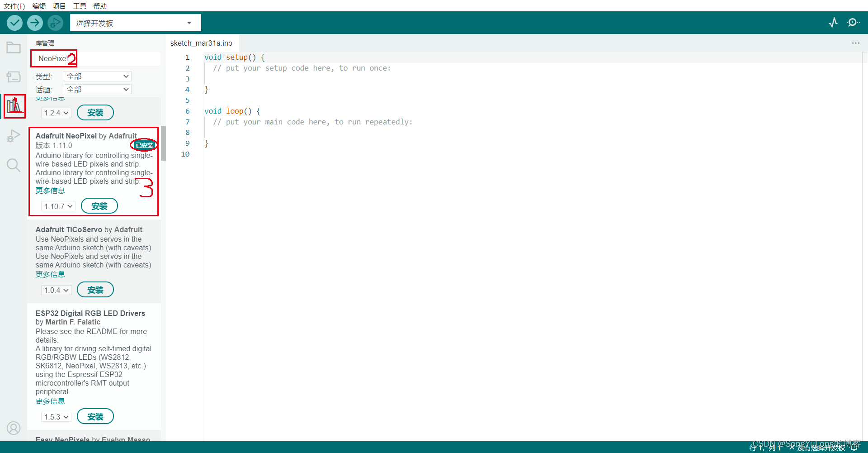Click code line 1 void setup()

click(x=234, y=57)
